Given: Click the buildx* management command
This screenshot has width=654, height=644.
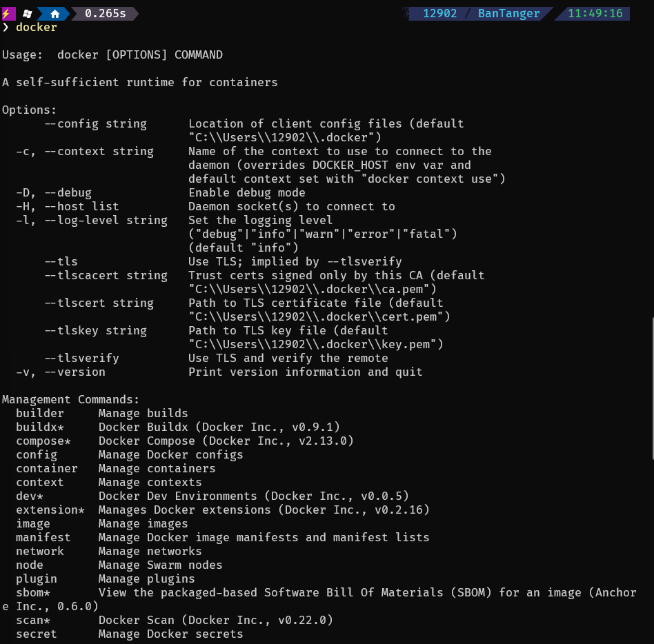Looking at the screenshot, I should pyautogui.click(x=40, y=427).
